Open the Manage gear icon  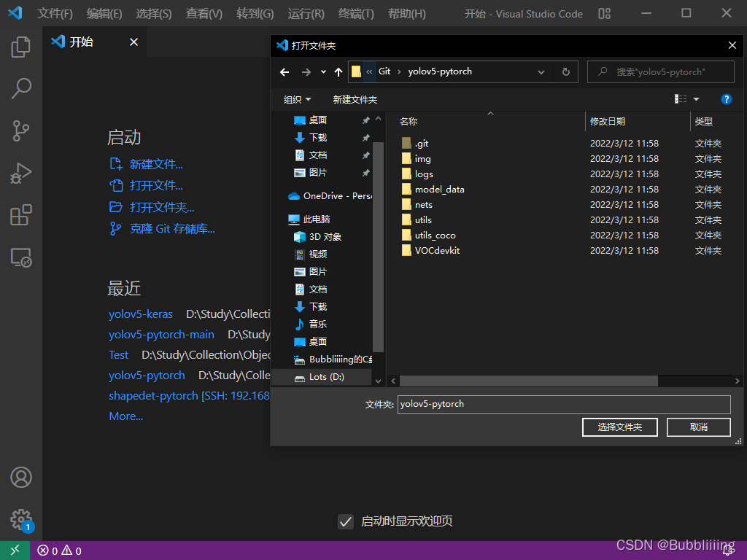pyautogui.click(x=21, y=519)
